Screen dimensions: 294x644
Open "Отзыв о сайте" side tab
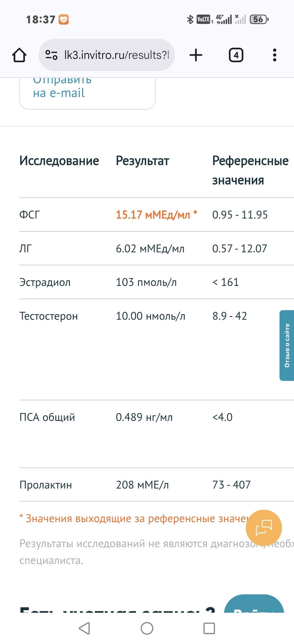287,345
